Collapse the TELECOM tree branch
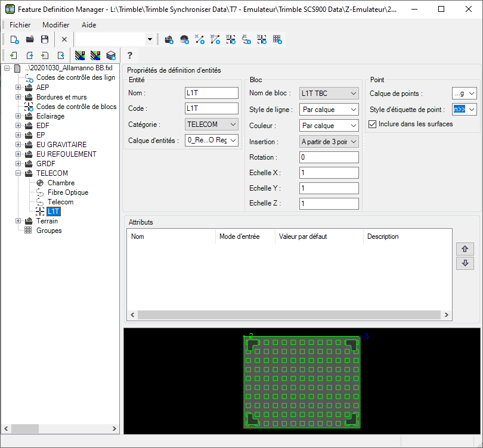This screenshot has width=483, height=448. (x=18, y=173)
